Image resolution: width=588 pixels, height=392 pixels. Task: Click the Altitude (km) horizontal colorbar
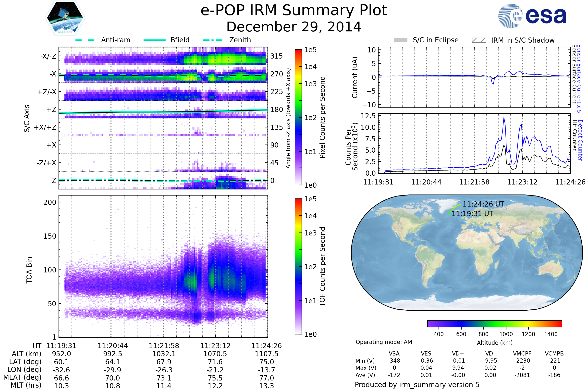click(x=494, y=323)
